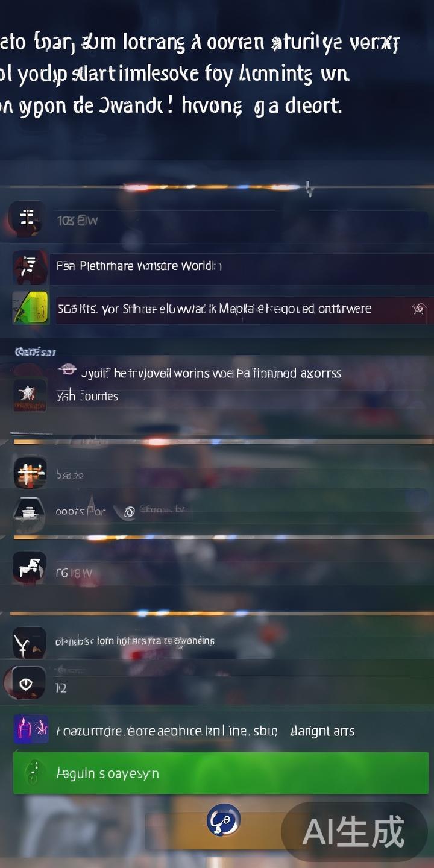Click the down-arrow marker on the top glowing line
The image size is (434, 868).
310,189
